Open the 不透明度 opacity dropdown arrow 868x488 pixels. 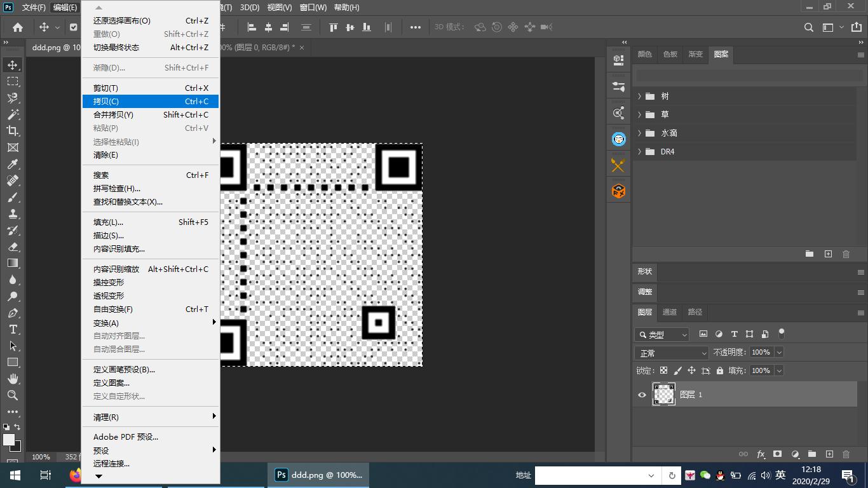[x=779, y=352]
